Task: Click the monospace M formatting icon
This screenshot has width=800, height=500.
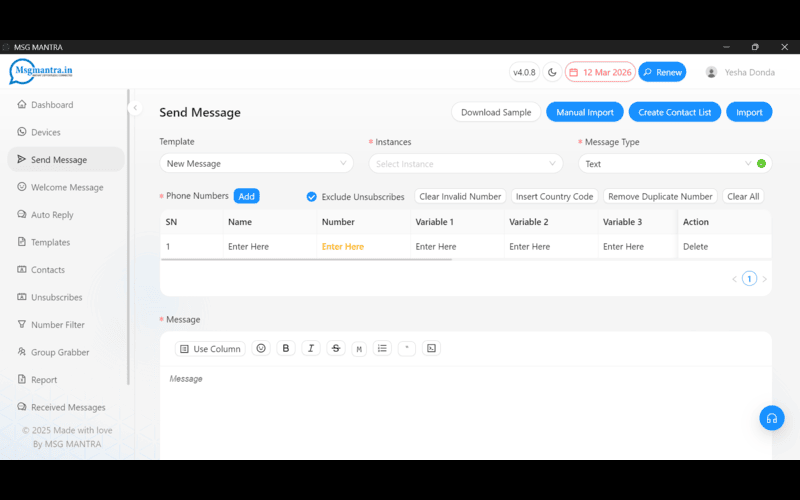Action: [x=359, y=348]
